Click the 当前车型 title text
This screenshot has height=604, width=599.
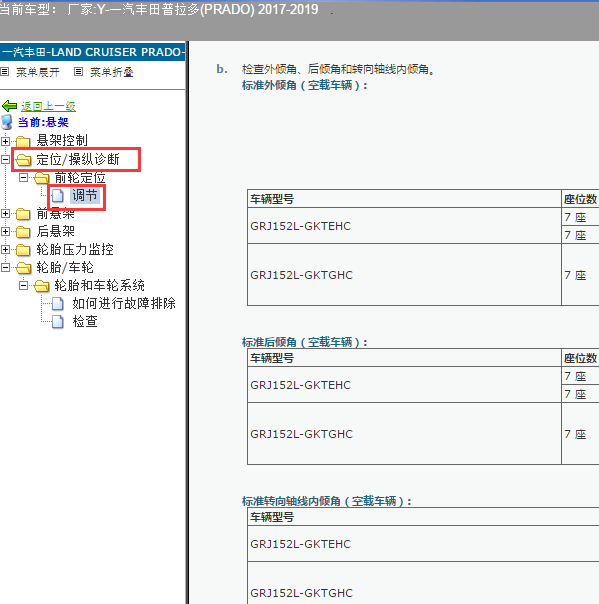pos(159,9)
